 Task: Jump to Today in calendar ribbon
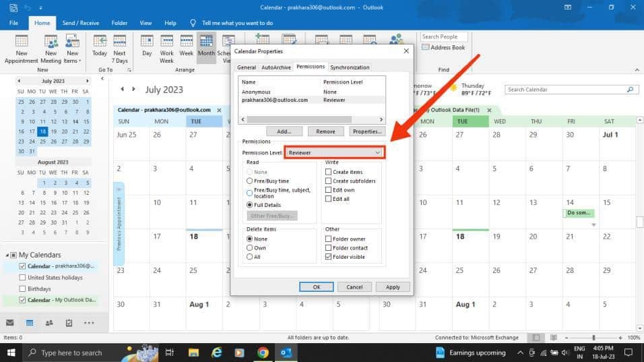(x=100, y=46)
